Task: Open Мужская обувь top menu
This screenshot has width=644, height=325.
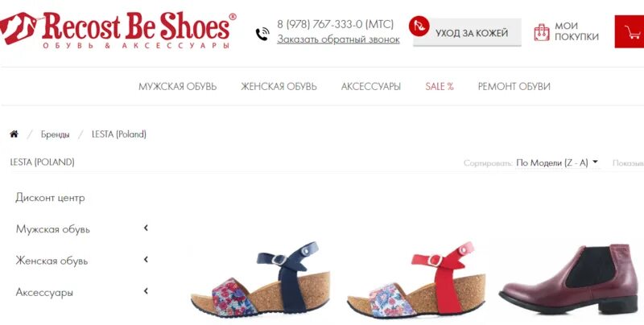Action: [x=177, y=87]
